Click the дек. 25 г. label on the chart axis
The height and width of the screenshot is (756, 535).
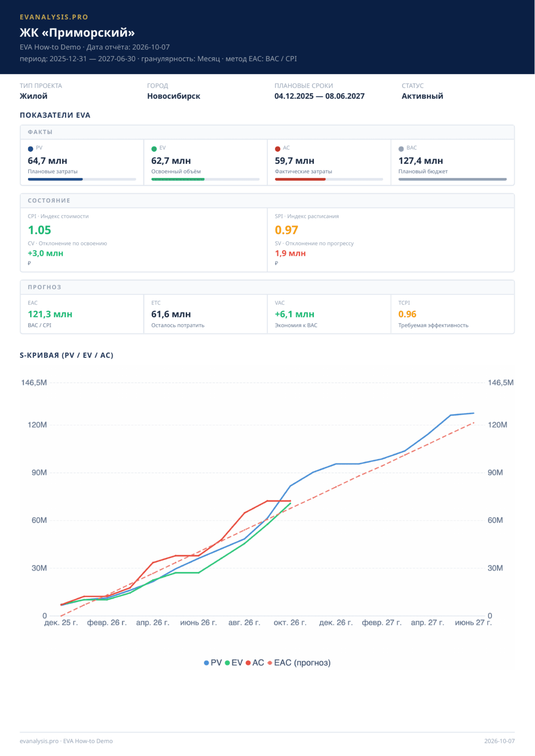coord(61,623)
